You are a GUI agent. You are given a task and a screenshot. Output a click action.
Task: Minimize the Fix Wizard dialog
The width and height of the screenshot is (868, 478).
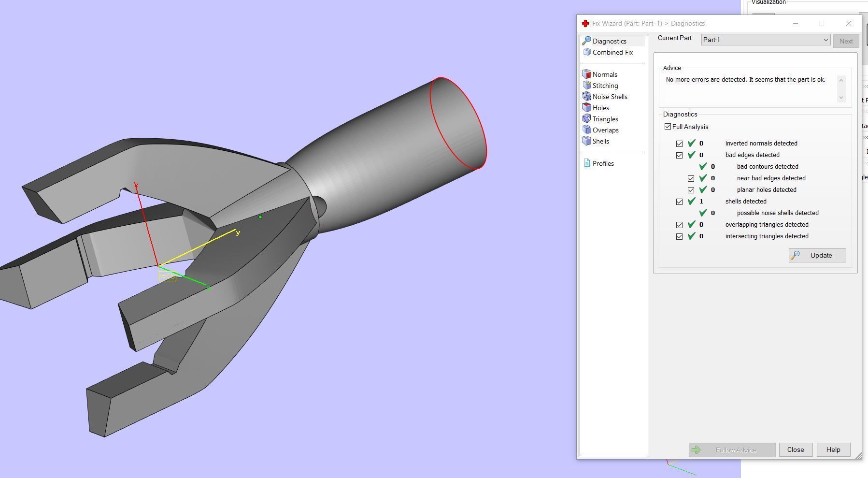(796, 23)
